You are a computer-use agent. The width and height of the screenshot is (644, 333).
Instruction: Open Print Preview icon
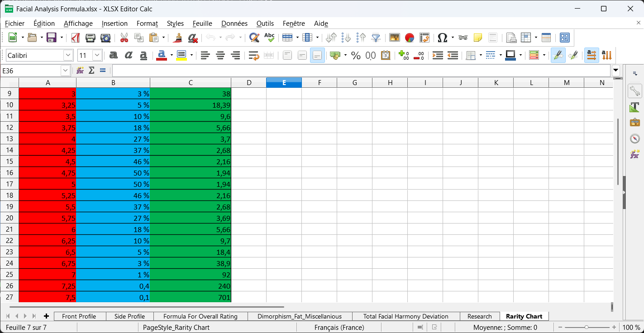(x=105, y=38)
